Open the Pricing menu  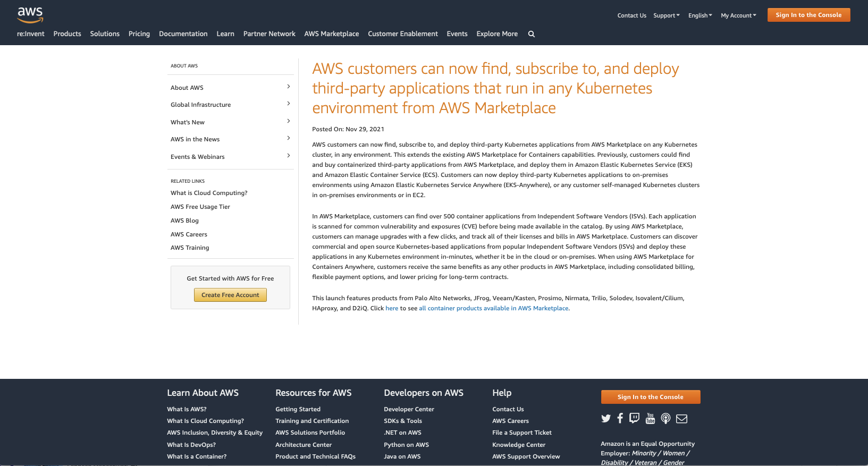(139, 34)
